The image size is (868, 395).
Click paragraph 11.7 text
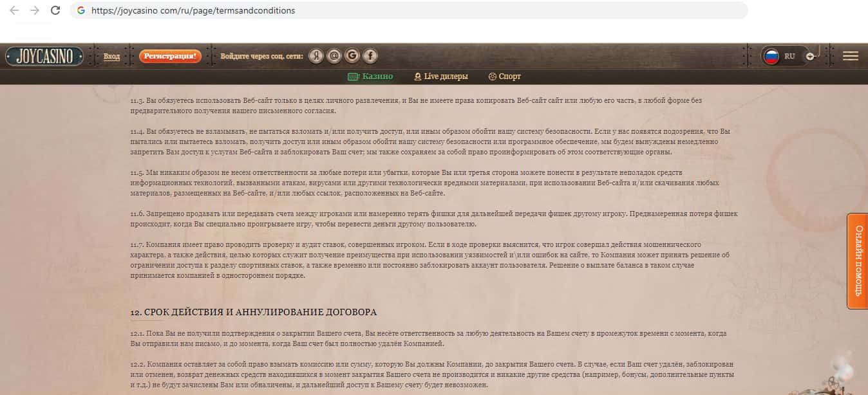429,261
